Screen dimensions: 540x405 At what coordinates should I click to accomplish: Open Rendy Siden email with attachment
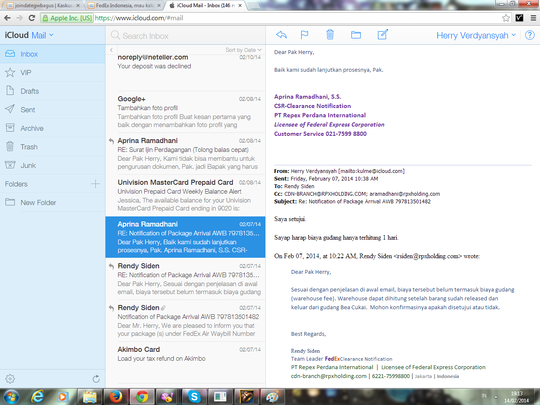click(x=185, y=321)
